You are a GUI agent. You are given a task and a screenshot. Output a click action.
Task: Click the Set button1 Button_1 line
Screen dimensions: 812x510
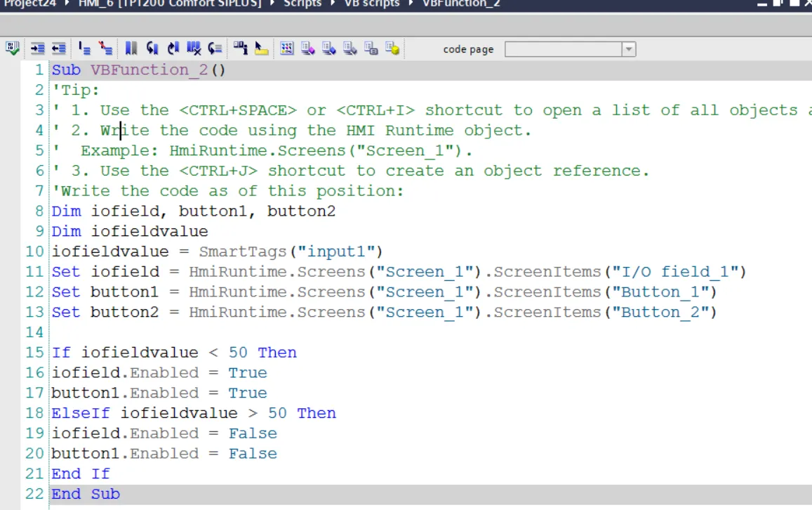pyautogui.click(x=385, y=292)
